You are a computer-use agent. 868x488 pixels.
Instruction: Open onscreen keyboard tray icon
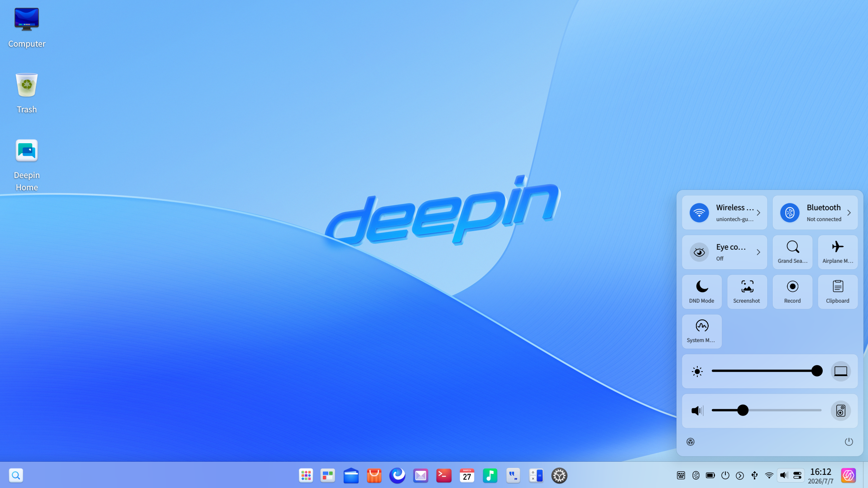(681, 475)
